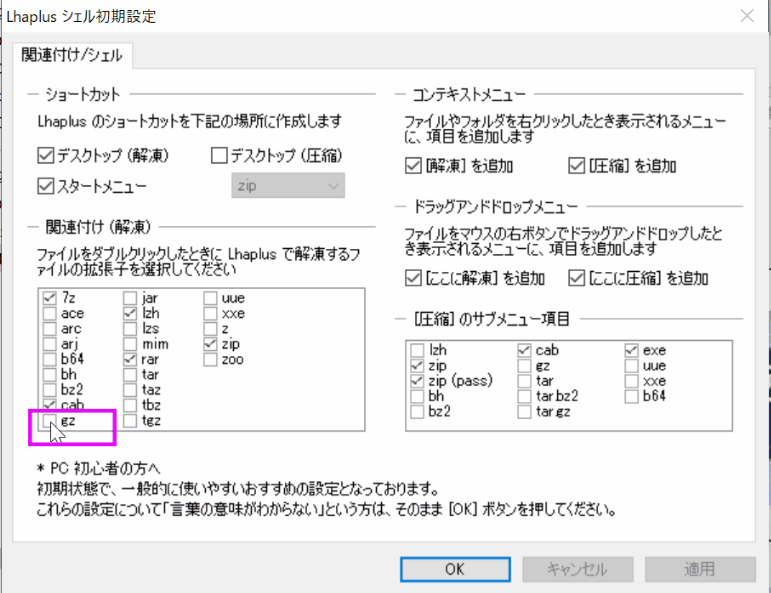771x593 pixels.
Task: Uncheck cab in association list
Action: pos(49,405)
